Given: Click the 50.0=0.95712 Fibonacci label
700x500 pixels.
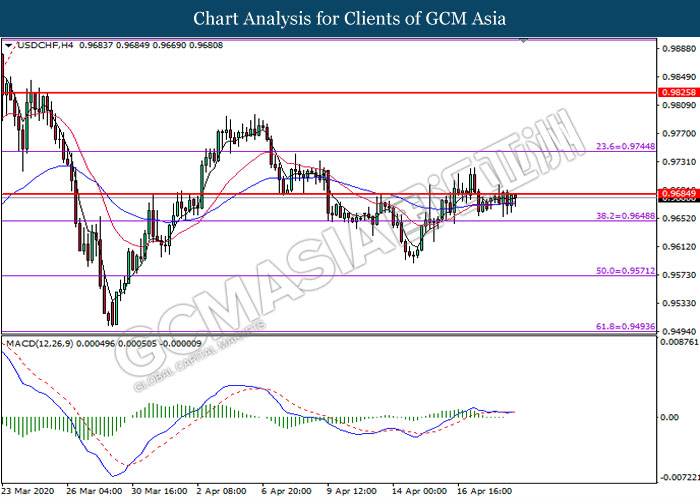Looking at the screenshot, I should (625, 271).
